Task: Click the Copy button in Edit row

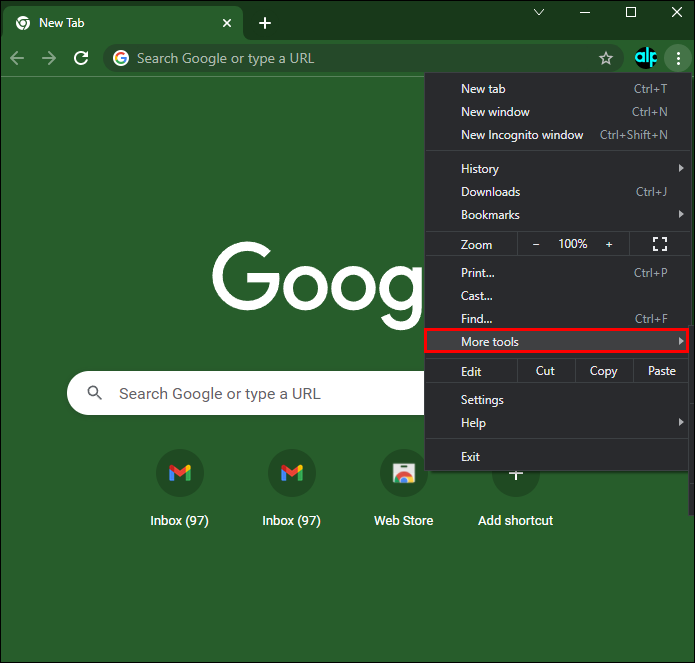Action: tap(603, 371)
